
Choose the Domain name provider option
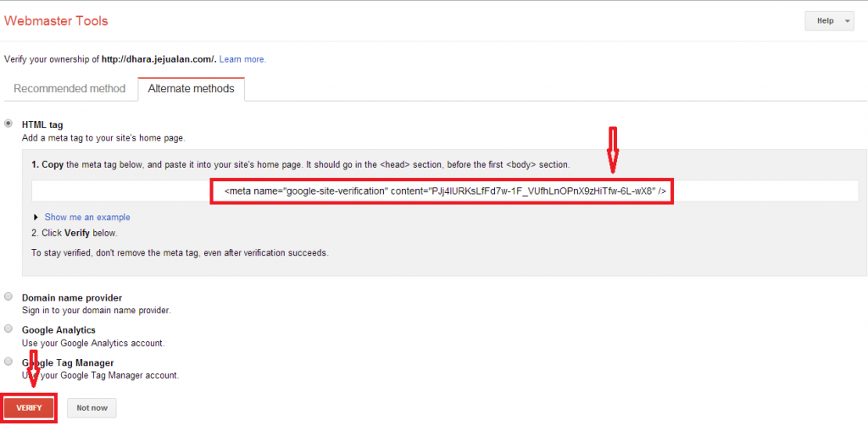click(8, 296)
